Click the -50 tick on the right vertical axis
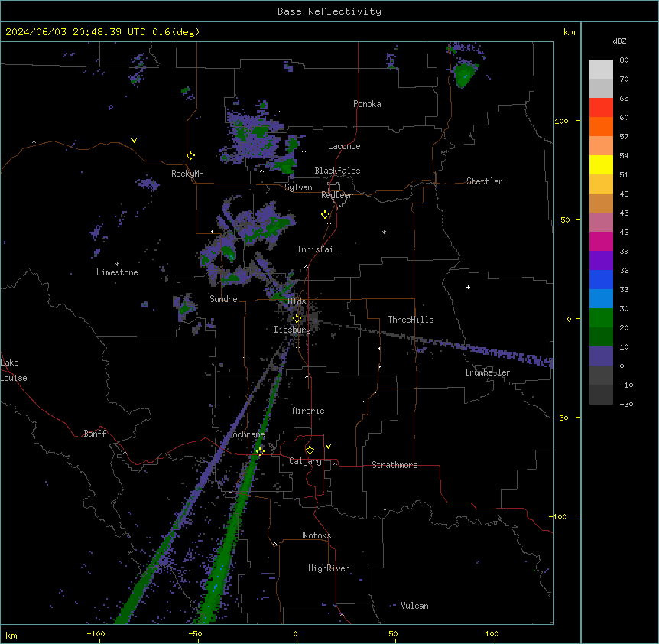 (561, 418)
